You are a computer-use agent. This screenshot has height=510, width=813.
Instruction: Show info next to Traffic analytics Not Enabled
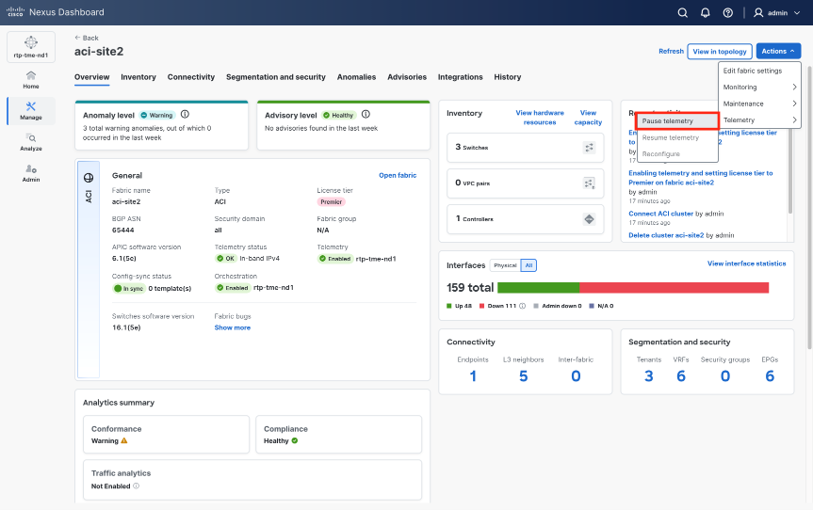[x=136, y=486]
